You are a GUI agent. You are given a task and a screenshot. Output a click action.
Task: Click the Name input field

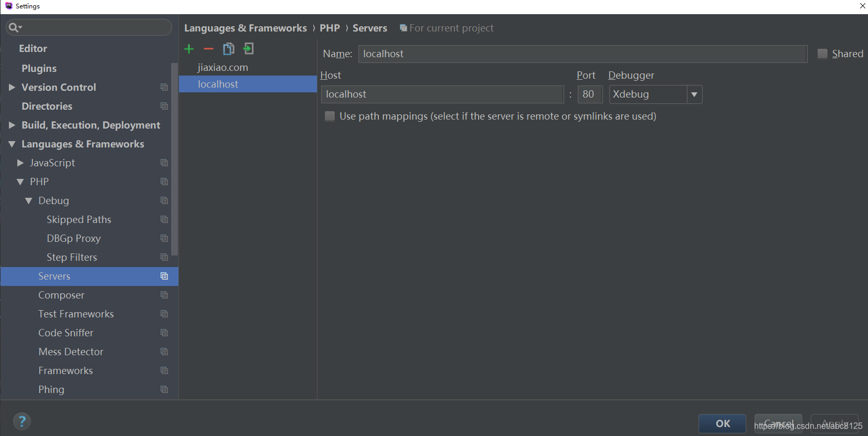[x=583, y=54]
